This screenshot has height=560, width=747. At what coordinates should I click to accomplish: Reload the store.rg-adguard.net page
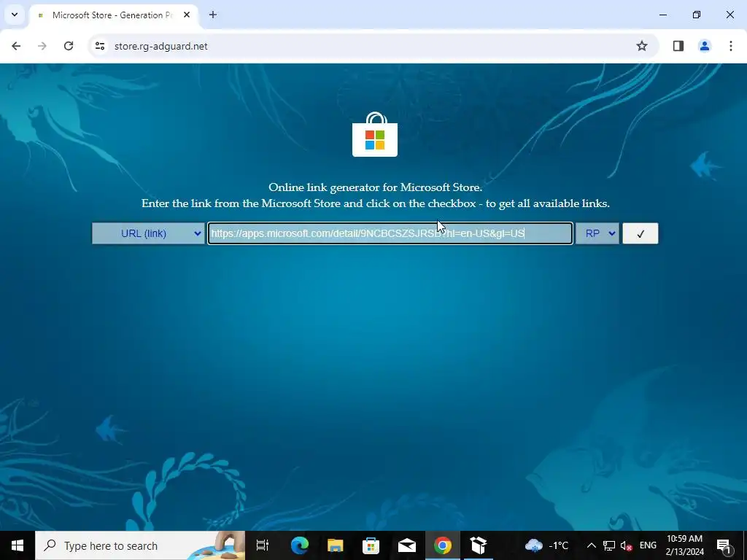click(x=69, y=46)
